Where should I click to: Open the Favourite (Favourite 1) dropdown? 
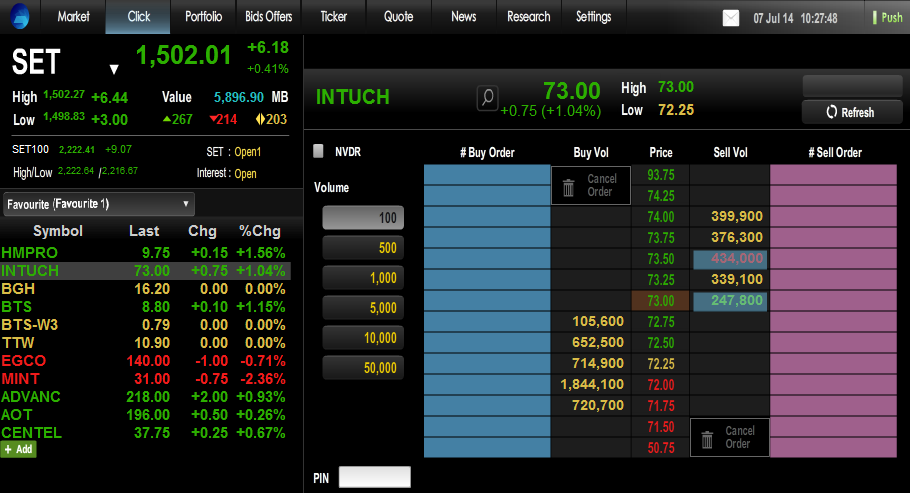99,204
